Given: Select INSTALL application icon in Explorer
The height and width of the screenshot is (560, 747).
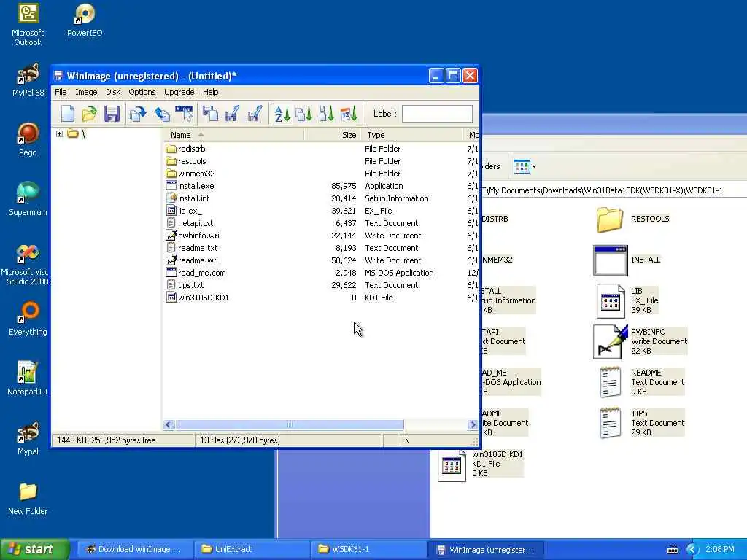Looking at the screenshot, I should (x=627, y=260).
